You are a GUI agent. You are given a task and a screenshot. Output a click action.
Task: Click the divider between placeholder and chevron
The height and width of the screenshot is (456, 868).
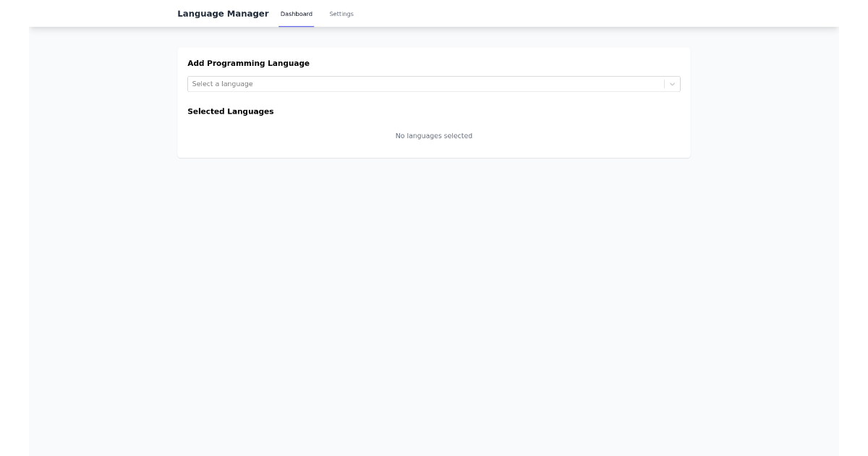coord(664,84)
